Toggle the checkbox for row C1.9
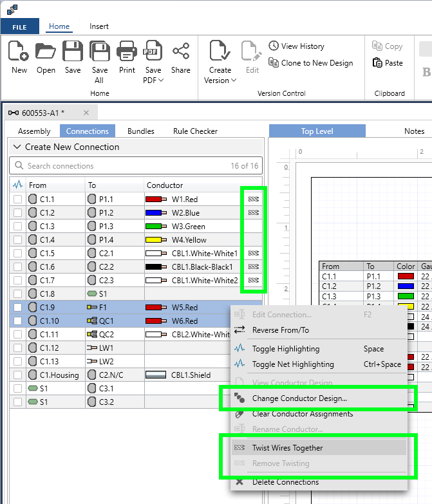 click(x=17, y=307)
